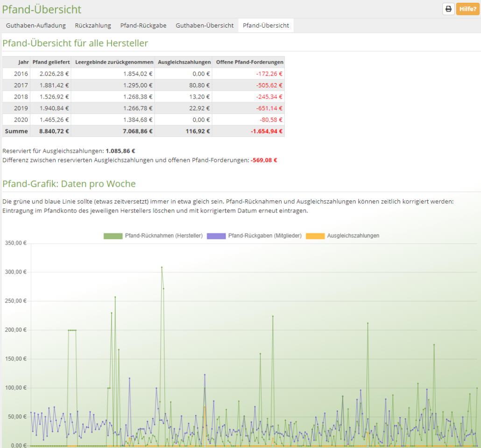The image size is (481, 448).
Task: View the Guthaben-Übersicht tab
Action: point(205,26)
